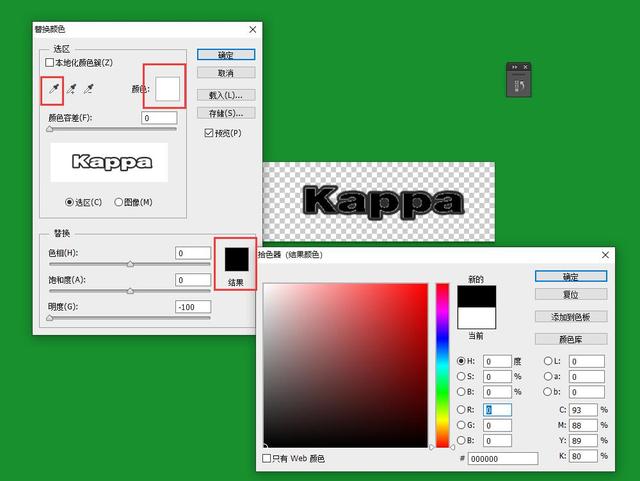Select the R red radio button
The image size is (640, 481).
461,410
